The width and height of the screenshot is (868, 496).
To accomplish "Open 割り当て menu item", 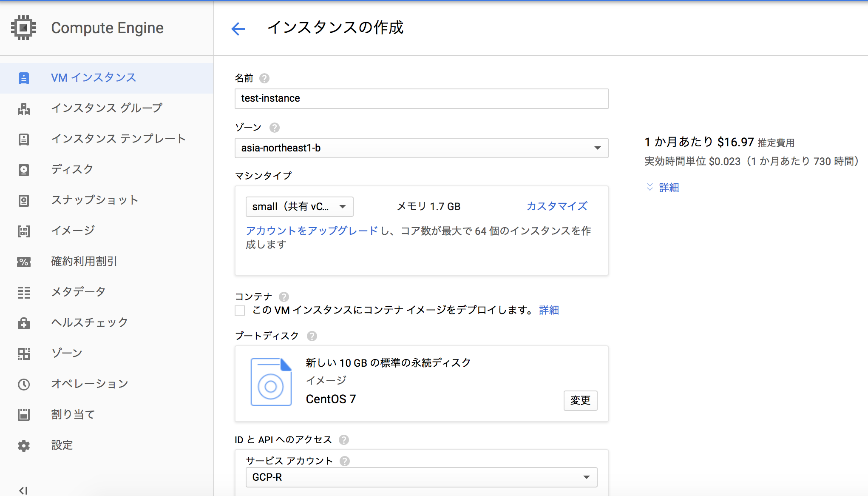I will [x=107, y=415].
